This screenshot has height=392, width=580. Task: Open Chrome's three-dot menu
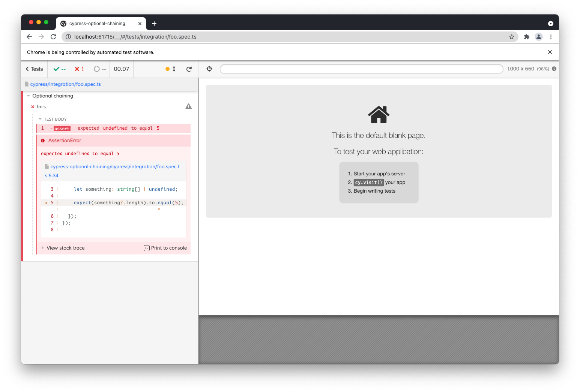[551, 37]
